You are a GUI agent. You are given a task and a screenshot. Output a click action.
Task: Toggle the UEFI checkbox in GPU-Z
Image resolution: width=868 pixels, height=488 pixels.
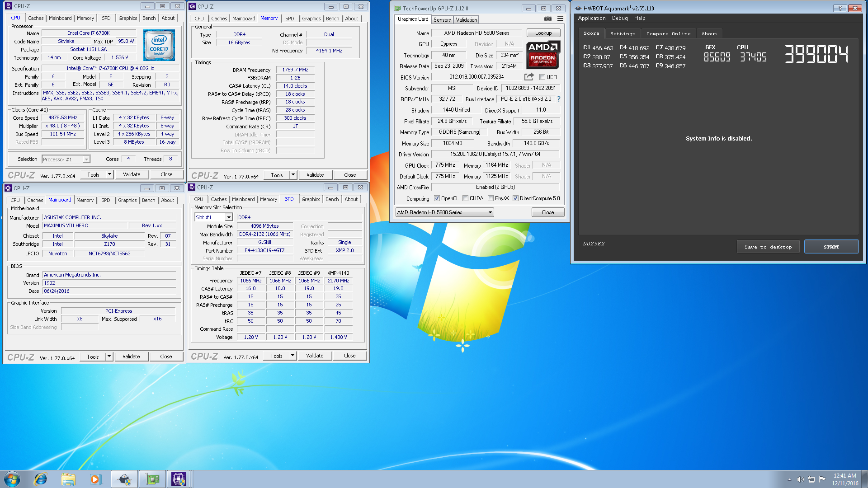[542, 77]
